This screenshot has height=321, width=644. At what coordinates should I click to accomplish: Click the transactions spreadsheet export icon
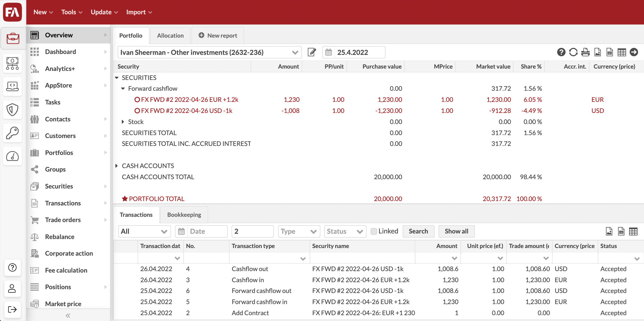coord(621,231)
